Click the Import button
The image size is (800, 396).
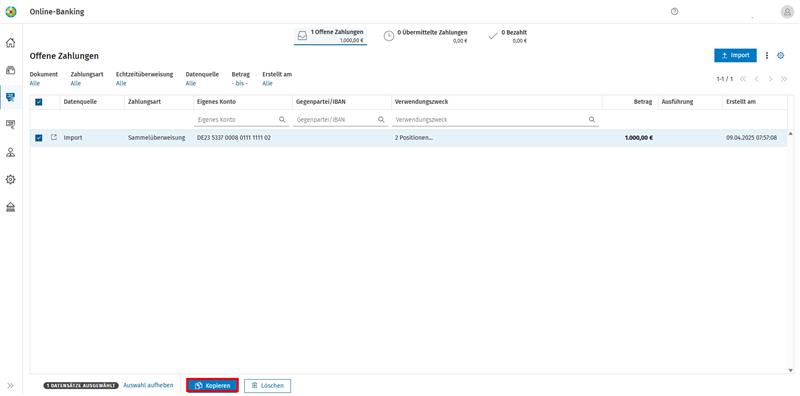[x=735, y=56]
